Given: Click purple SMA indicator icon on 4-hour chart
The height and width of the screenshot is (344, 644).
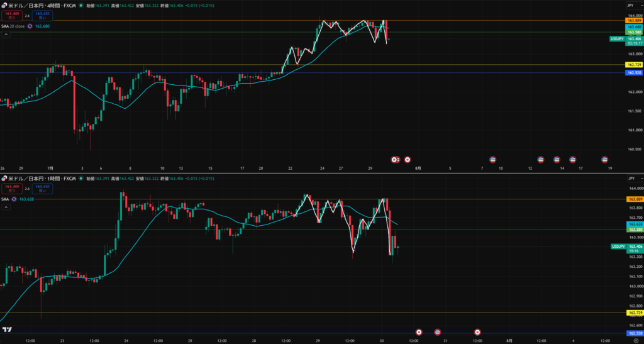Looking at the screenshot, I should click(30, 26).
